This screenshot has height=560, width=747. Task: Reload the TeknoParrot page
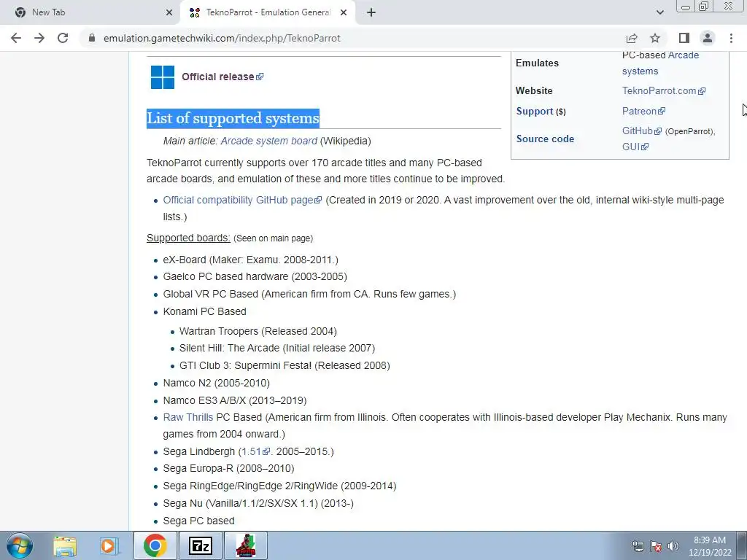click(x=63, y=38)
